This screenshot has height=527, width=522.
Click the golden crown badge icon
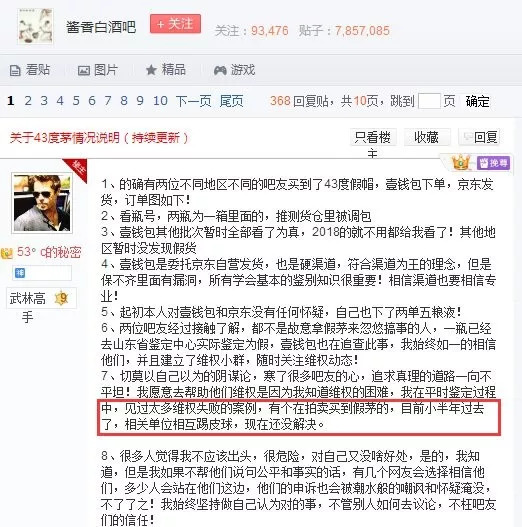460,163
